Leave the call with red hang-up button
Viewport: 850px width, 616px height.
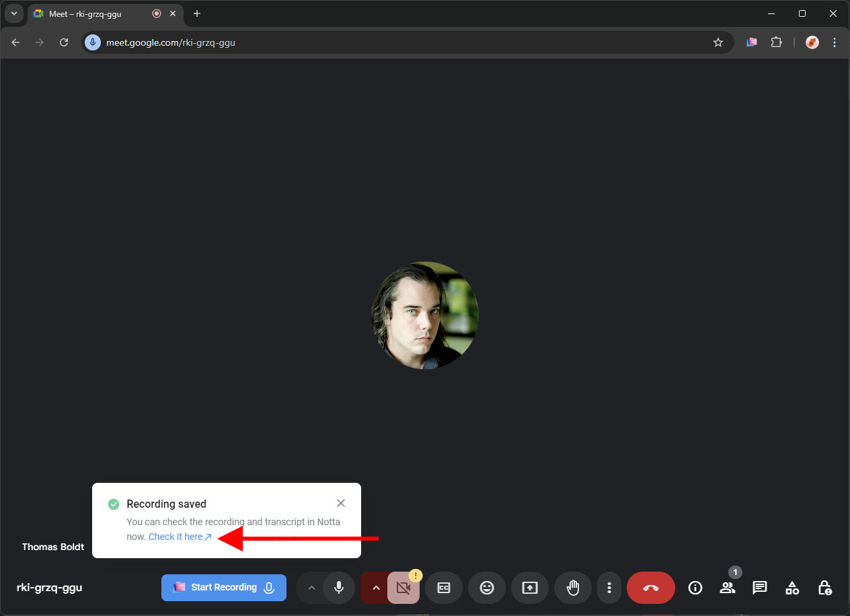tap(651, 588)
